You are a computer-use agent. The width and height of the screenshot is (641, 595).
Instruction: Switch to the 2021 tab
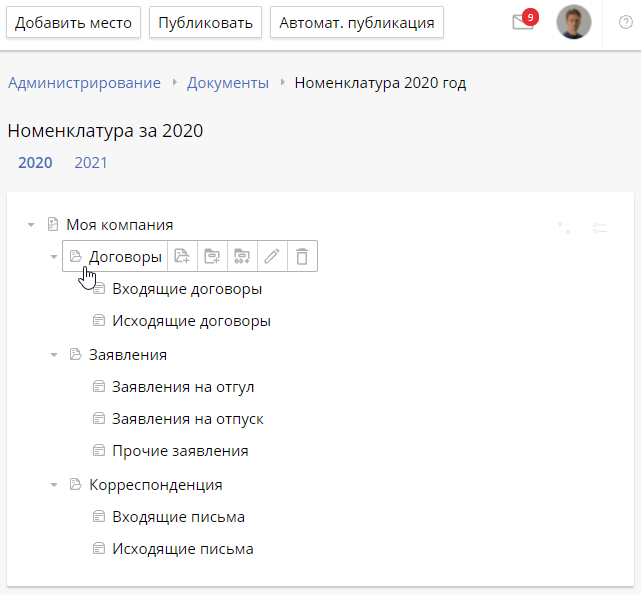(x=91, y=163)
